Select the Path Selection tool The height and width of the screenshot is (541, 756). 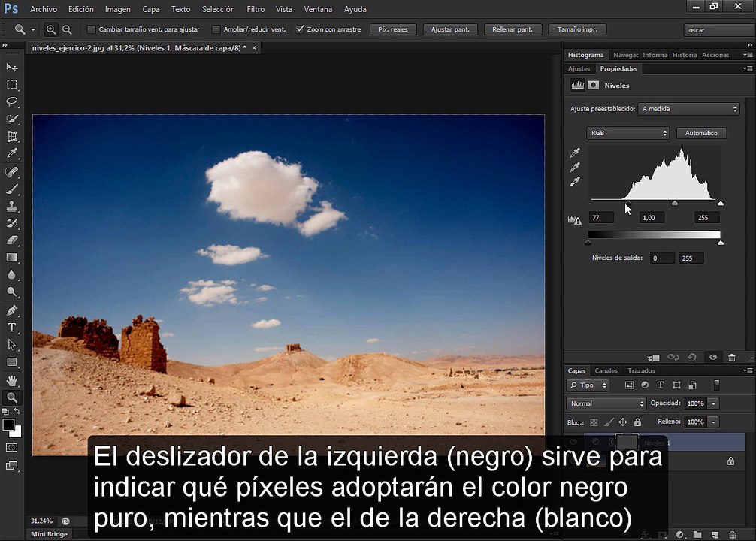pos(12,345)
